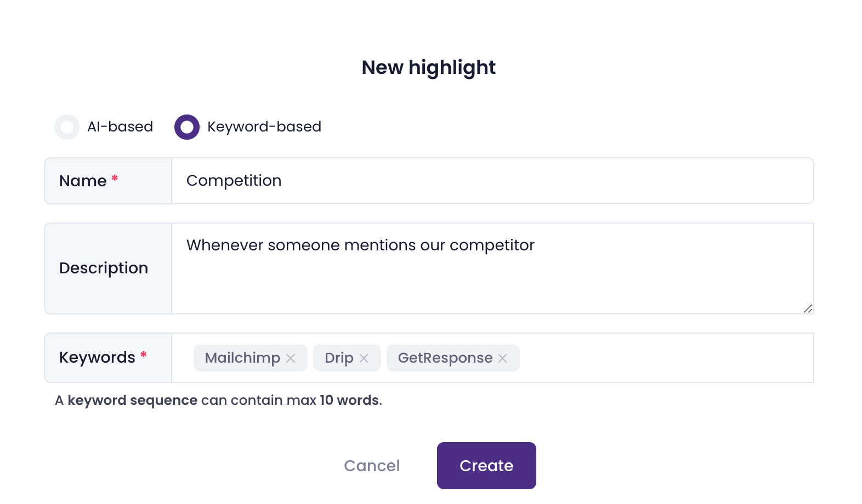Click the Mailchimp keyword chip text
Screen dimensions: 862x504
(x=242, y=358)
